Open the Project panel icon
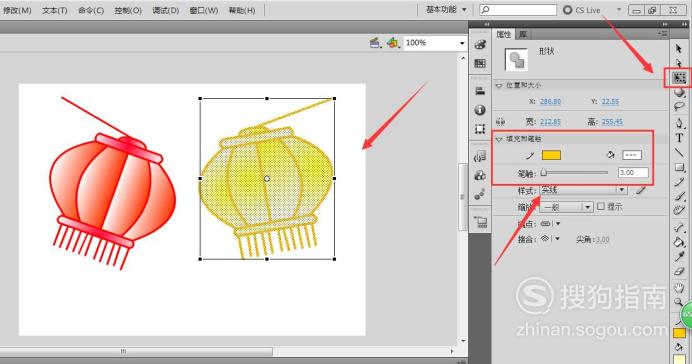Image resolution: width=692 pixels, height=364 pixels. pyautogui.click(x=480, y=222)
